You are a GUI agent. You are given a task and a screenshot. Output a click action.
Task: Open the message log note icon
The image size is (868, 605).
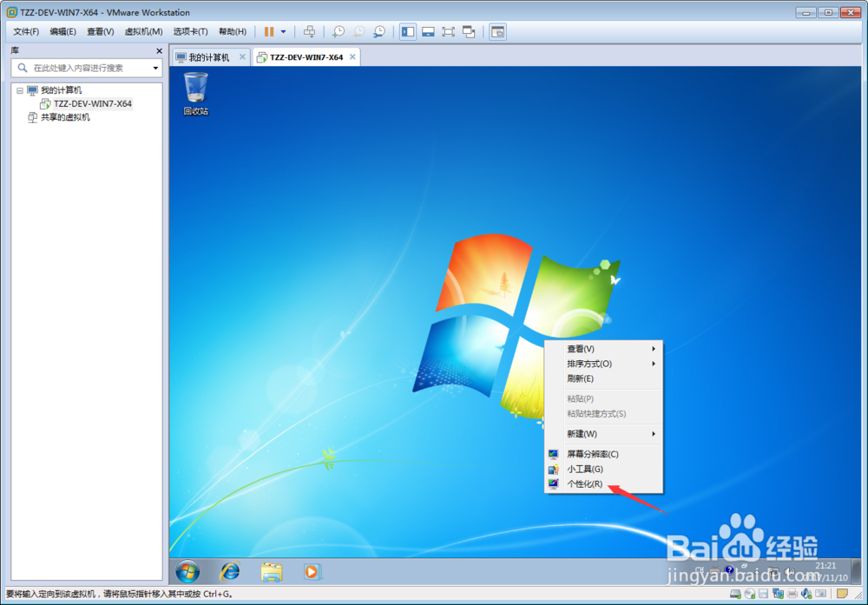(x=842, y=594)
